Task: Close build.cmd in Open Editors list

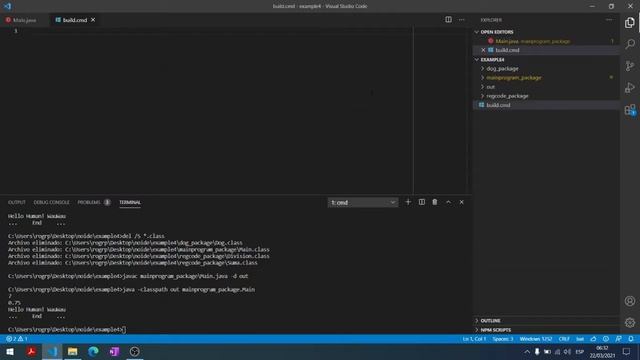Action: 483,50
